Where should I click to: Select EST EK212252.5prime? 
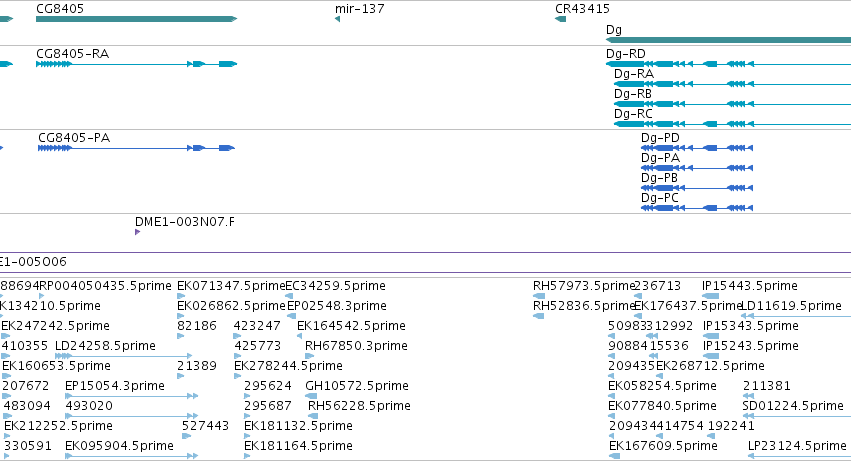[58, 427]
